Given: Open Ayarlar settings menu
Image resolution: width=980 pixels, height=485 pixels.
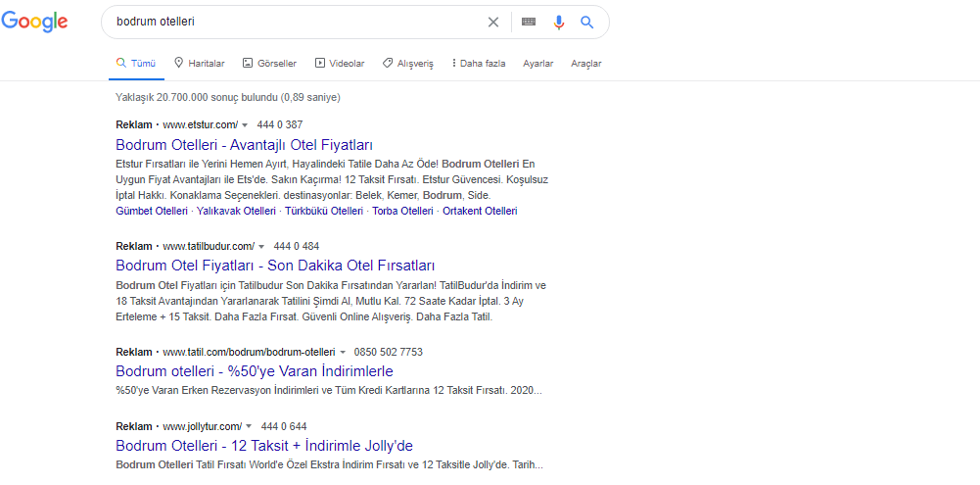Looking at the screenshot, I should [x=538, y=64].
